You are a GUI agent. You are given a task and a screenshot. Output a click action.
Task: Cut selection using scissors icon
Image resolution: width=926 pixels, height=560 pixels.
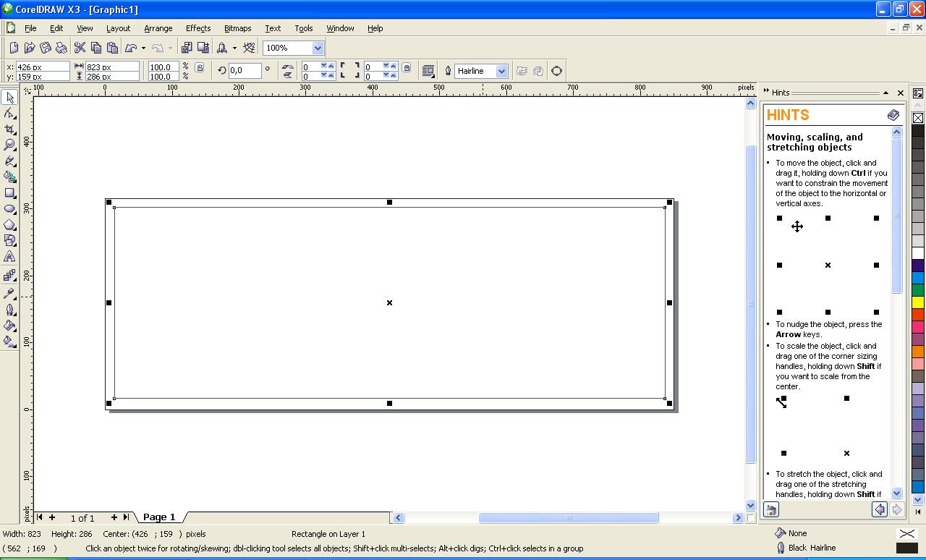pyautogui.click(x=80, y=48)
